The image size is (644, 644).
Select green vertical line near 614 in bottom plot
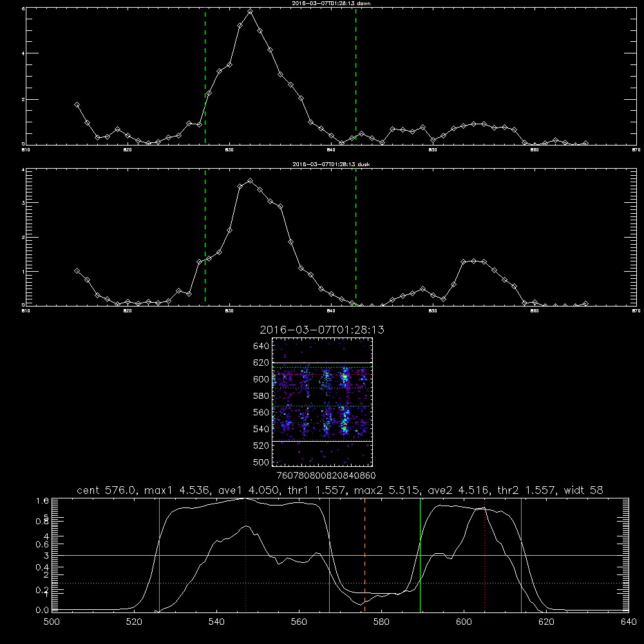tap(521, 554)
